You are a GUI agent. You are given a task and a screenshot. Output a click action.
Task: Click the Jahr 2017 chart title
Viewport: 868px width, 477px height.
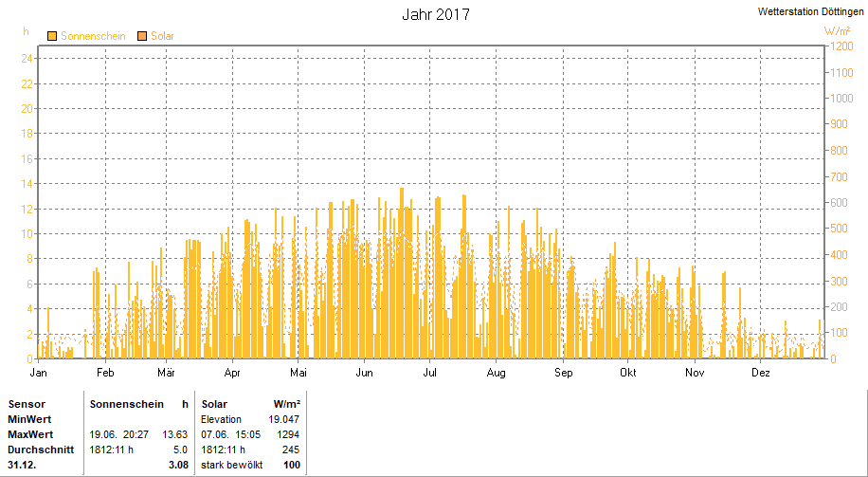pos(436,15)
